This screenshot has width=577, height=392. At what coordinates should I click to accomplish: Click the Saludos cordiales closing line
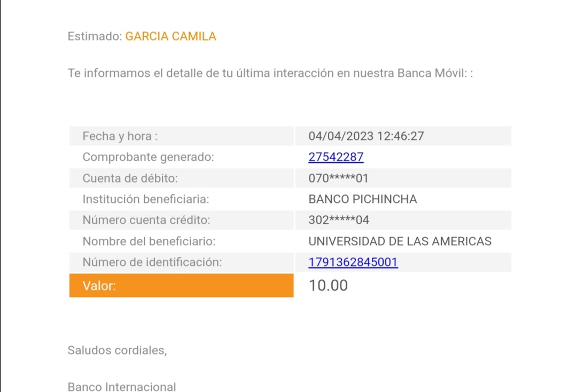[117, 350]
